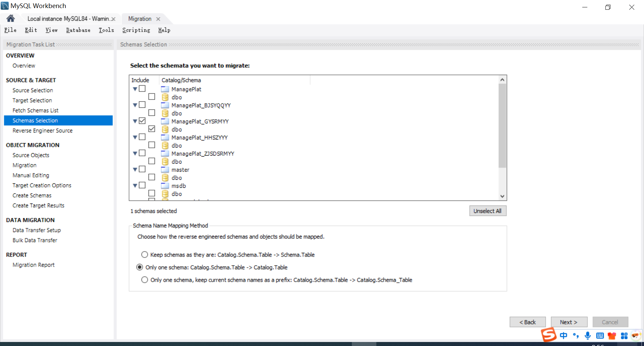This screenshot has width=644, height=346.
Task: Select 'keep current schema names as a prefix' option
Action: (x=145, y=280)
